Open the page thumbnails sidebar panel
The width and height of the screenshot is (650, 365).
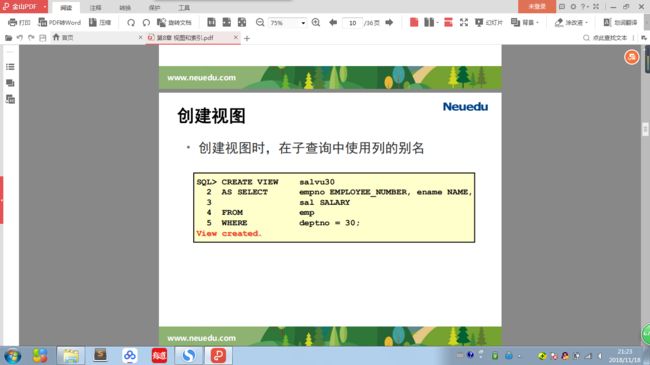pyautogui.click(x=10, y=99)
